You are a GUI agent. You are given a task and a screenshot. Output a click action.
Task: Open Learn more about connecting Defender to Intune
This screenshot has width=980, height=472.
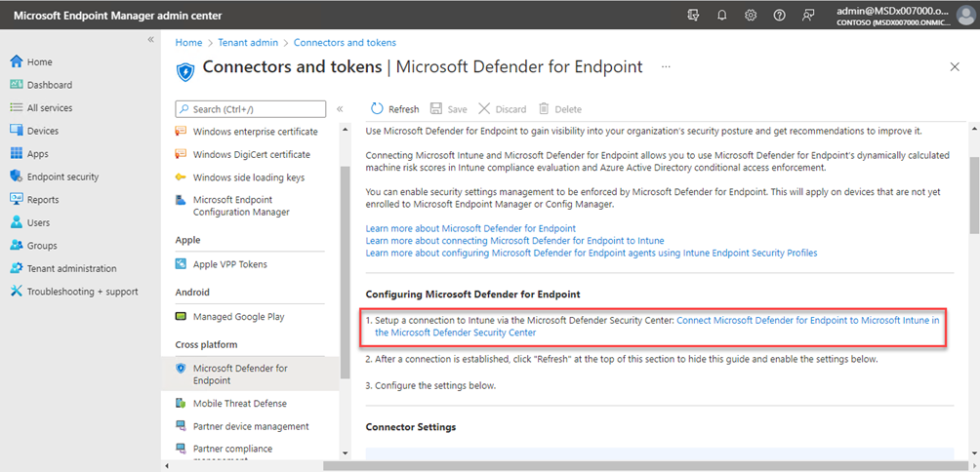pos(515,240)
